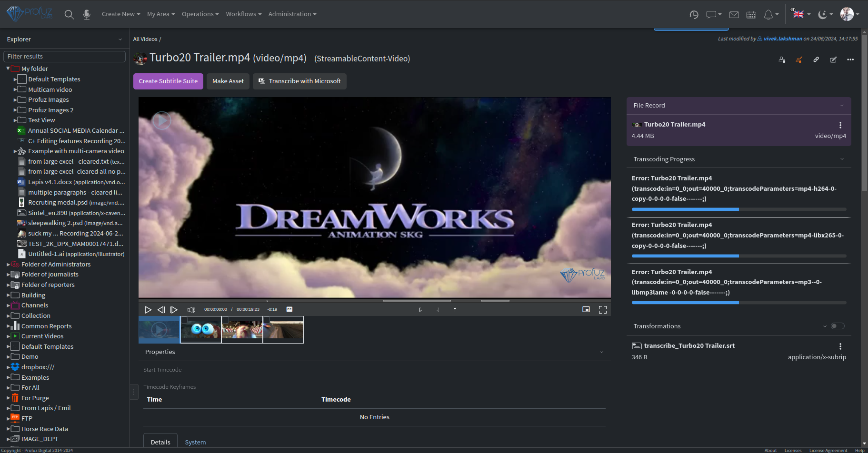Open the chat messages bubble icon
868x453 pixels.
[713, 14]
